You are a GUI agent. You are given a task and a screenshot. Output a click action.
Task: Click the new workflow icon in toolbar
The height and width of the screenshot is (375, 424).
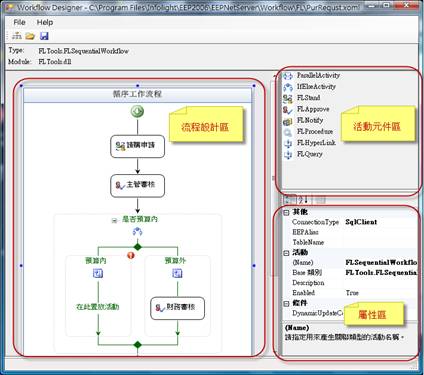[x=17, y=36]
